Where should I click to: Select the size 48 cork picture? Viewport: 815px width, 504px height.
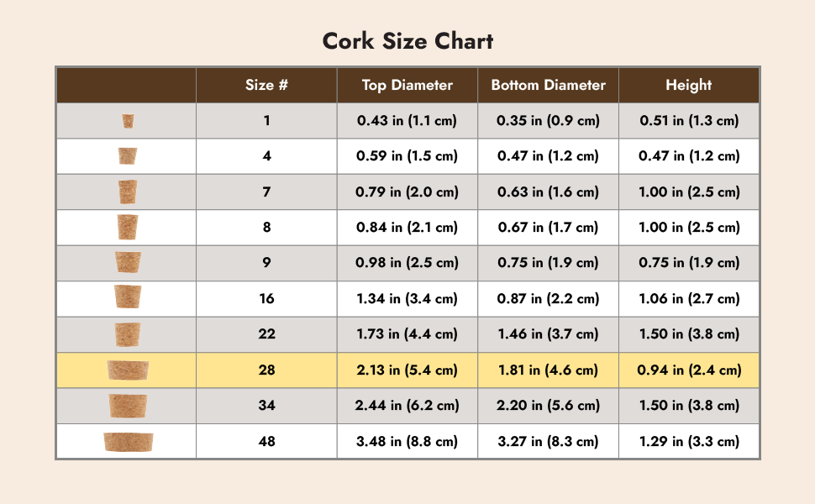pos(128,442)
